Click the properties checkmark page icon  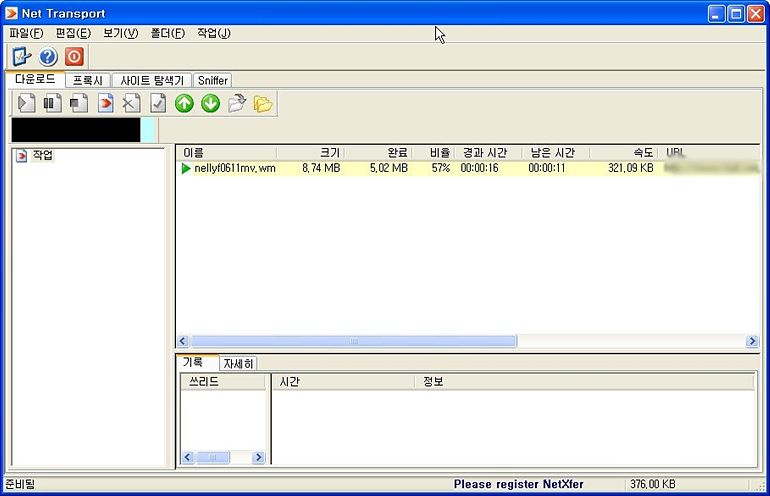(x=158, y=104)
